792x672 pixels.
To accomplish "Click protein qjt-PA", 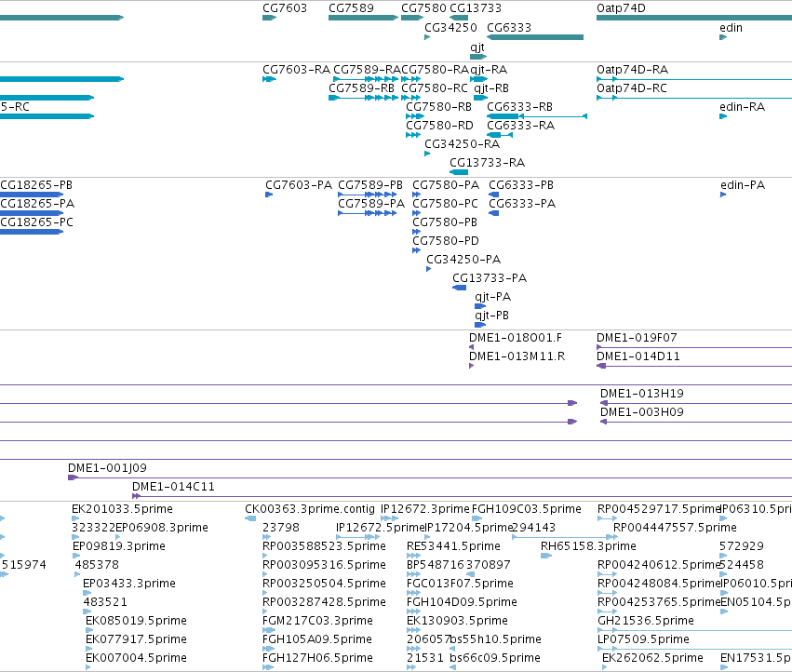I will coord(493,297).
